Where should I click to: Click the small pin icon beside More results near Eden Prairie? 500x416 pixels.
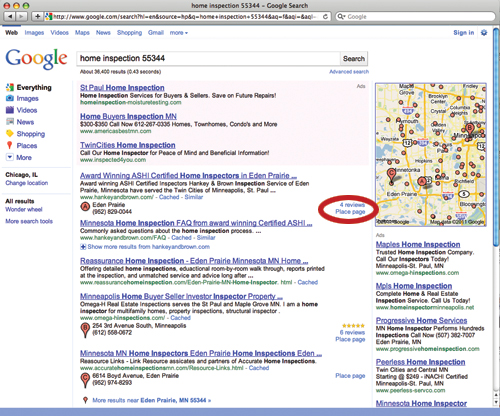[x=85, y=400]
